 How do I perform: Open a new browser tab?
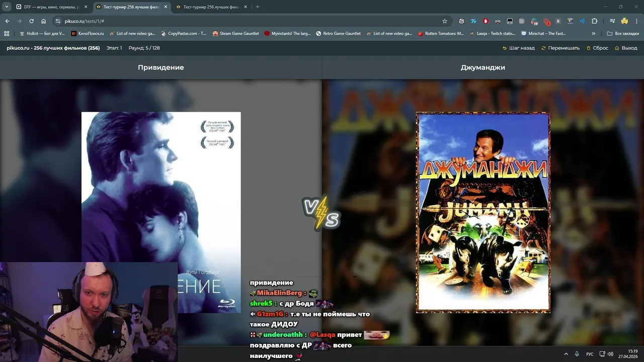pos(258,7)
